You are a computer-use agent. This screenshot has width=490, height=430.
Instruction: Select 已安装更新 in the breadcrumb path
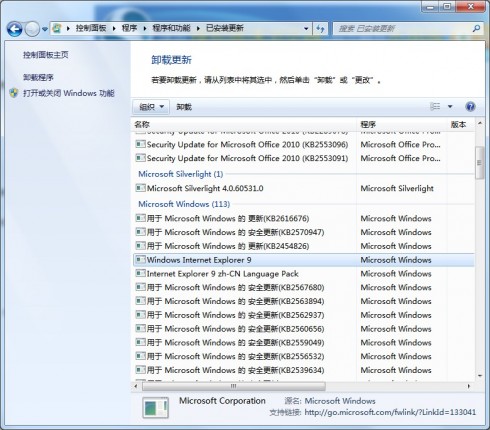click(x=225, y=28)
